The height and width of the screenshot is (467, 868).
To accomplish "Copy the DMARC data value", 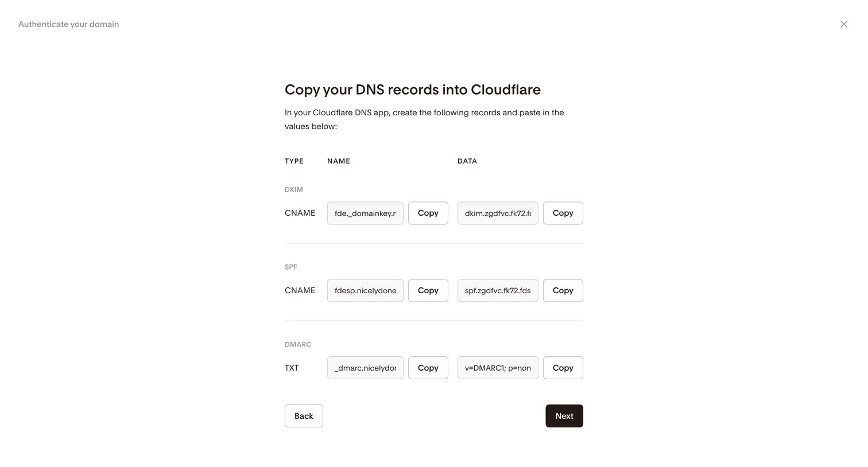I will [x=563, y=368].
